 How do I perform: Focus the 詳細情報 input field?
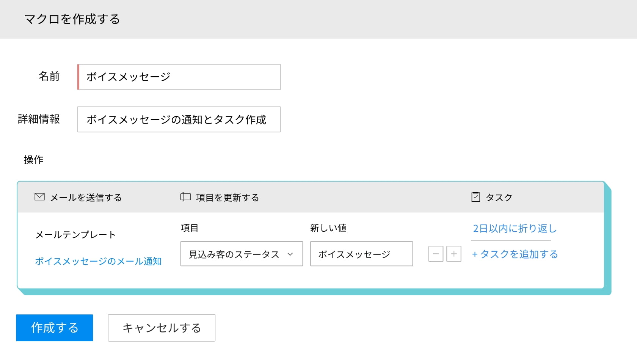coord(179,119)
